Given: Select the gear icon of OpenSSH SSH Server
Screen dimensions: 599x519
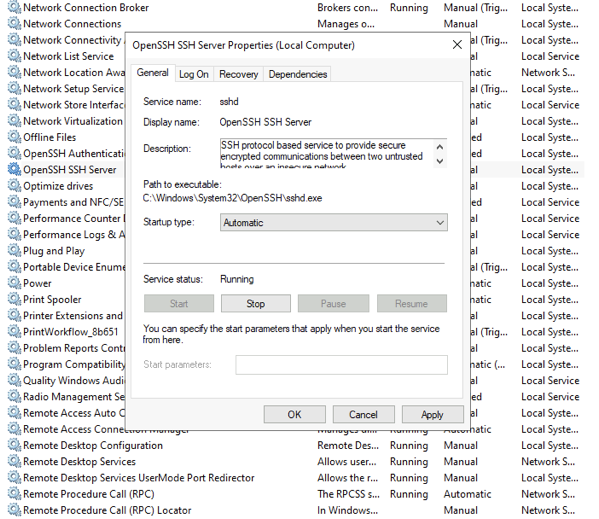Looking at the screenshot, I should [14, 170].
